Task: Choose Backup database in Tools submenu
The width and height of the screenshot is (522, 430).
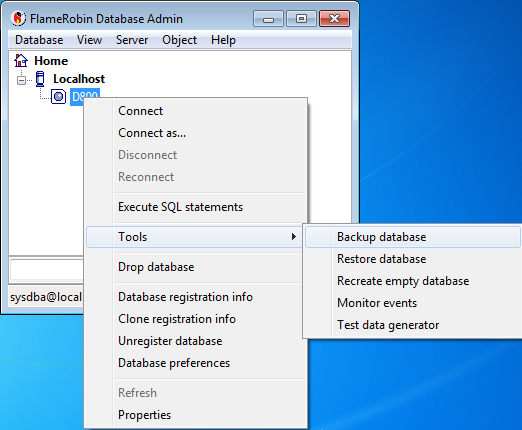Action: click(413, 237)
